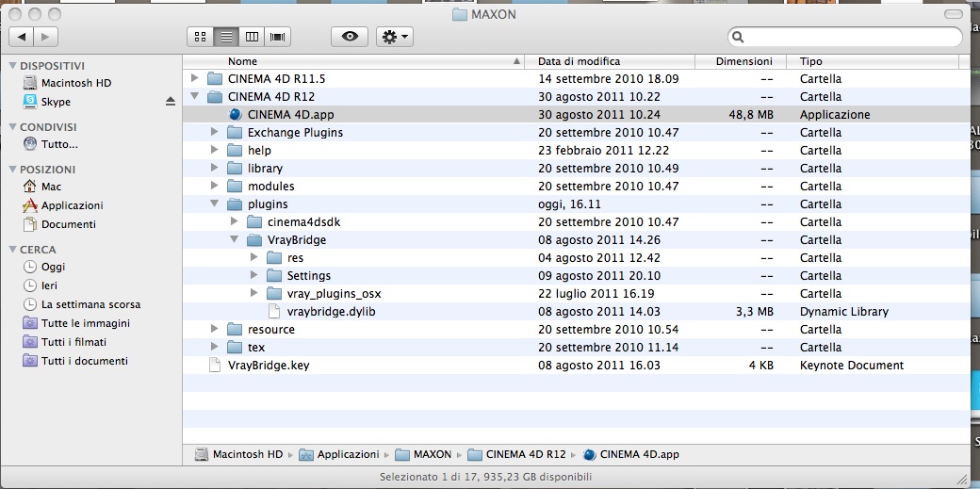This screenshot has width=980, height=489.
Task: Collapse the CERCA sidebar section
Action: click(13, 250)
